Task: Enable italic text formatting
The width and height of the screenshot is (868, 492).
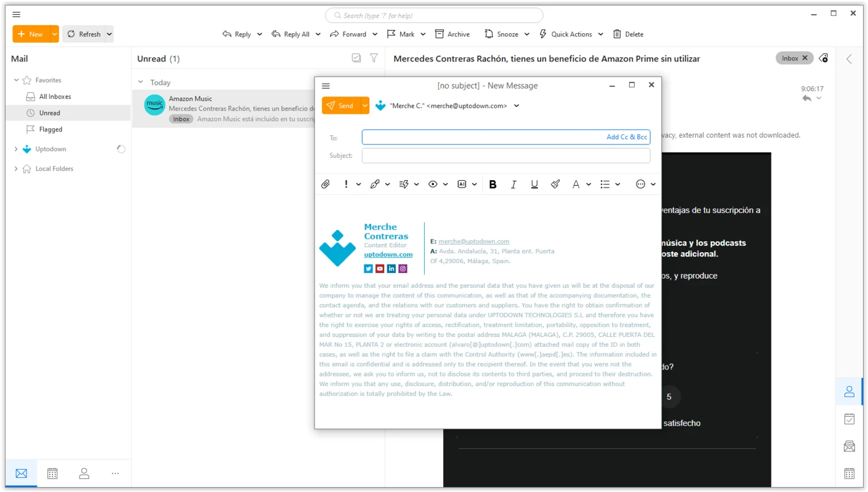Action: click(x=513, y=183)
